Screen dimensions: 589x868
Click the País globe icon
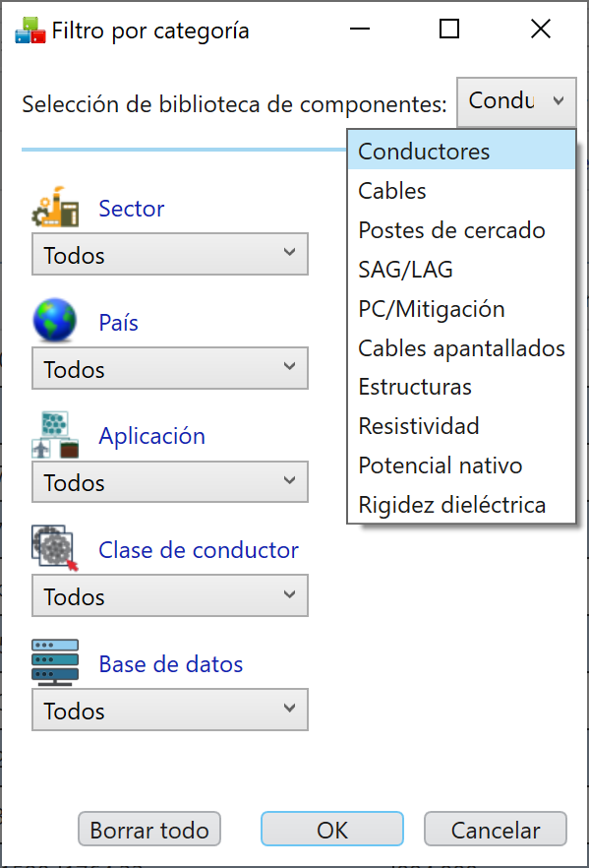(x=55, y=320)
